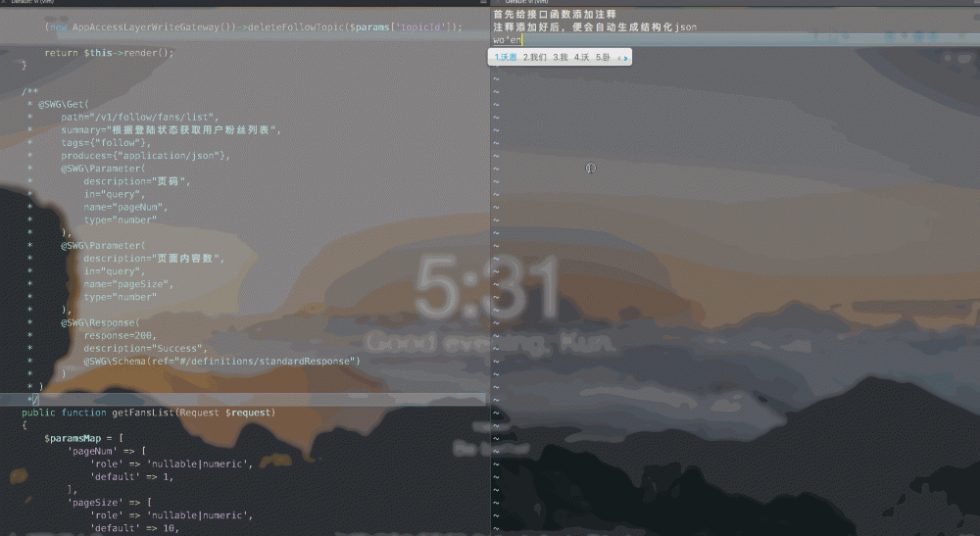Click summary="根据登陆状态获取用户粉丝列表" line
The width and height of the screenshot is (980, 536).
coord(171,130)
